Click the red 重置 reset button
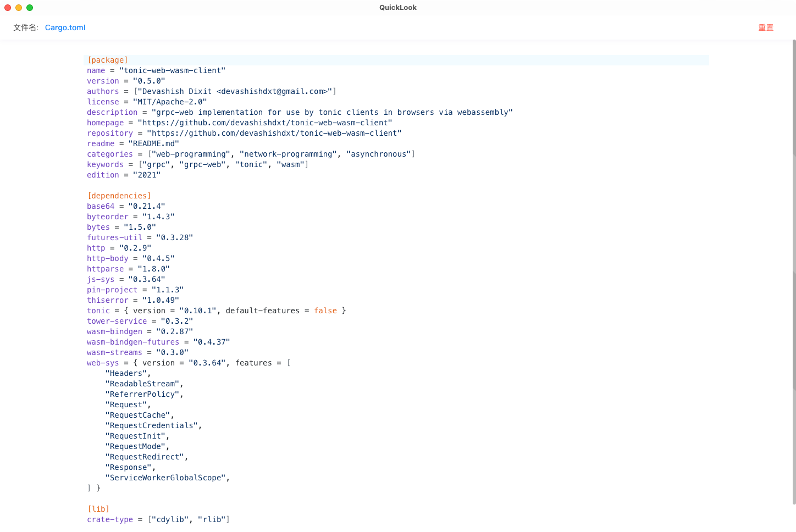 pos(766,27)
